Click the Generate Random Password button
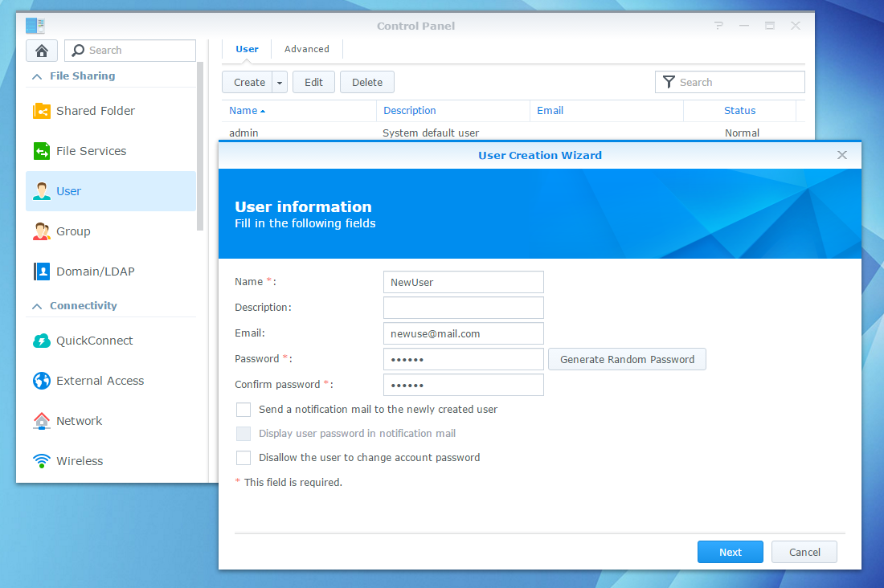Screen dimensions: 884x588 tap(627, 359)
